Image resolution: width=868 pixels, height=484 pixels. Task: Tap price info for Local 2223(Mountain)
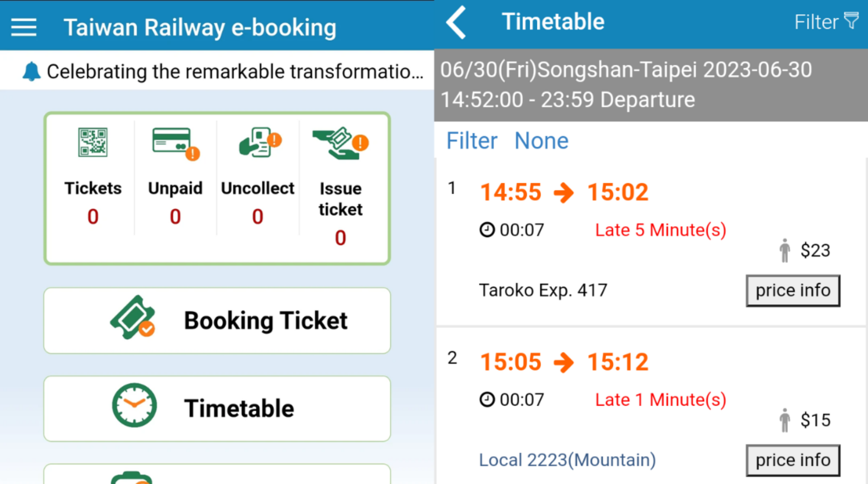[793, 460]
